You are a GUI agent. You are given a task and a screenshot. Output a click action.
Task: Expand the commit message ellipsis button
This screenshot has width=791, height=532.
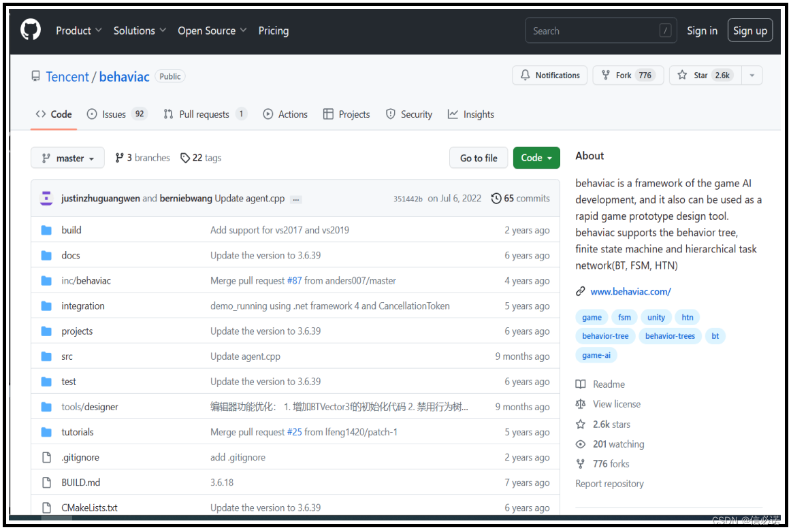pyautogui.click(x=296, y=199)
